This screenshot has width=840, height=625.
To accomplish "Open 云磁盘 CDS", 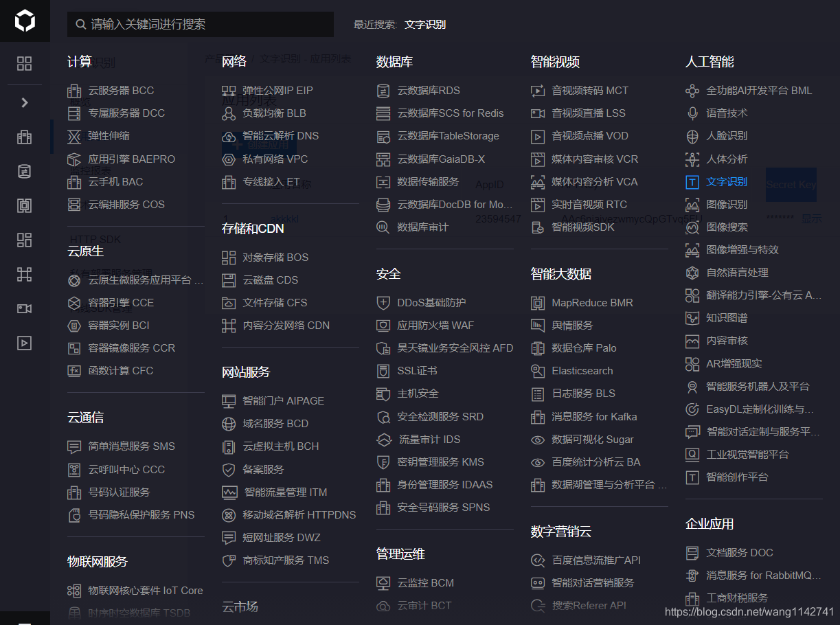I will pyautogui.click(x=271, y=280).
